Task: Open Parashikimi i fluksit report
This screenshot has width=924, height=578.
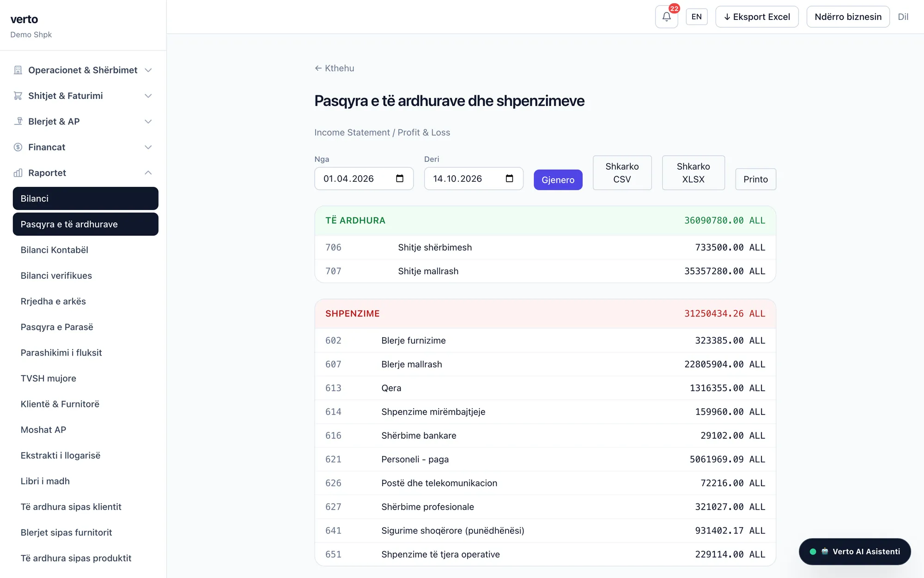Action: [x=85, y=352]
